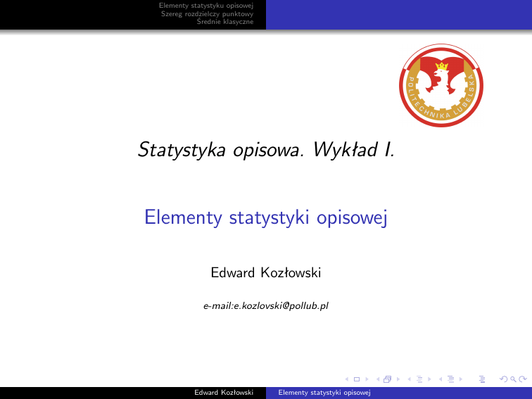Jump to 'Średnie klasyczne' section
The width and height of the screenshot is (532, 399).
pyautogui.click(x=225, y=21)
